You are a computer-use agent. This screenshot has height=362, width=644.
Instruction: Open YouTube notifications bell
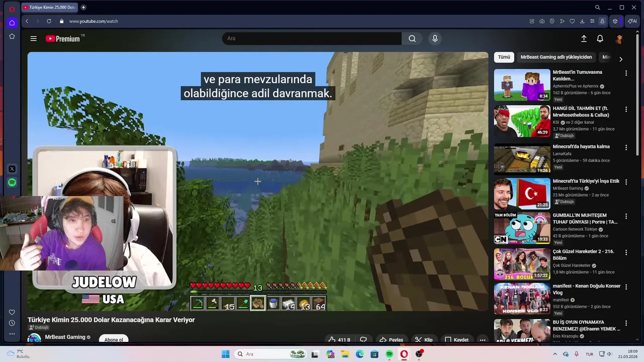600,39
